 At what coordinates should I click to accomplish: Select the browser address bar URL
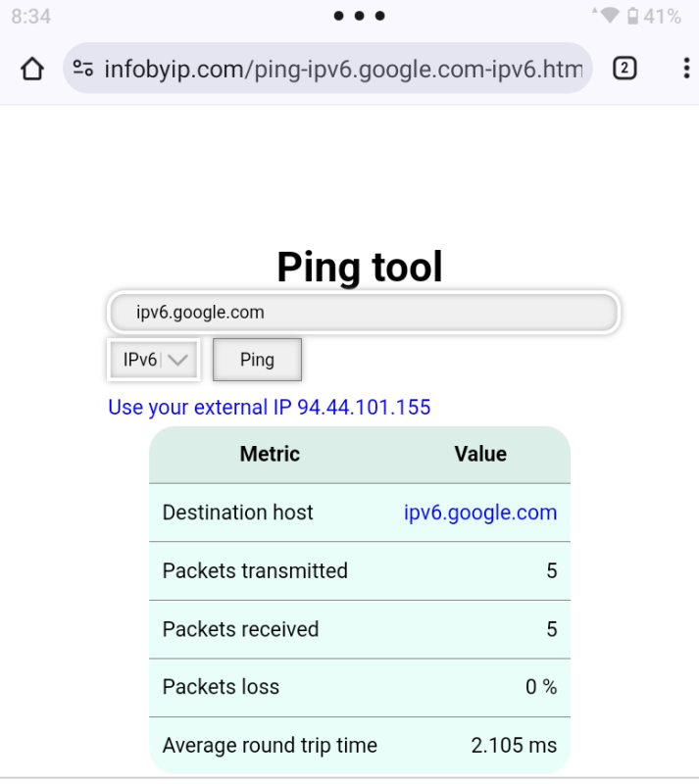(x=343, y=69)
